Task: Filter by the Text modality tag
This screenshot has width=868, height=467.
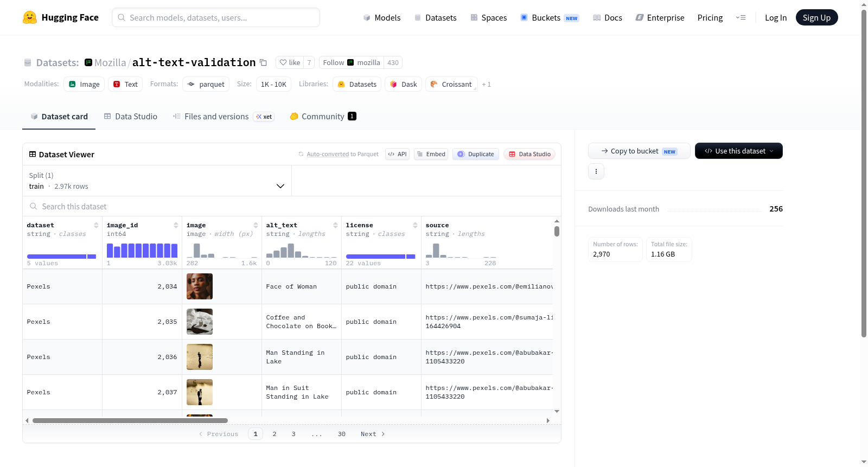Action: (x=125, y=84)
